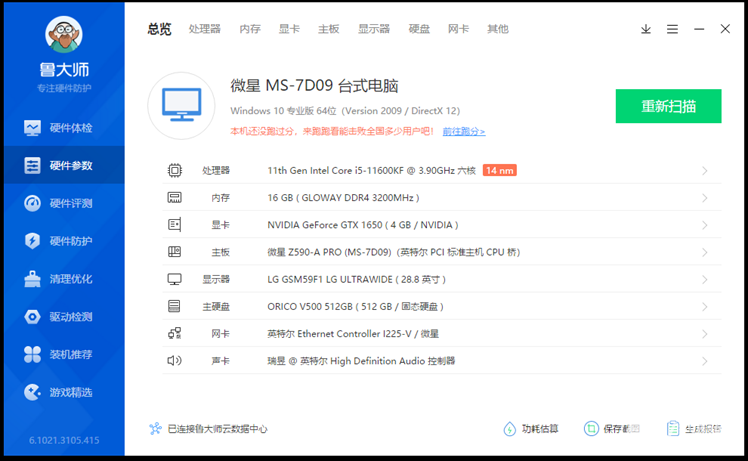Expand the High Definition Audio row chevron

pos(705,361)
